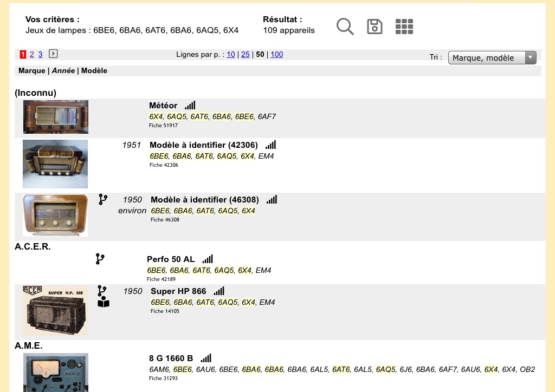
Task: Click text Fiche 51917
Action: coord(163,126)
